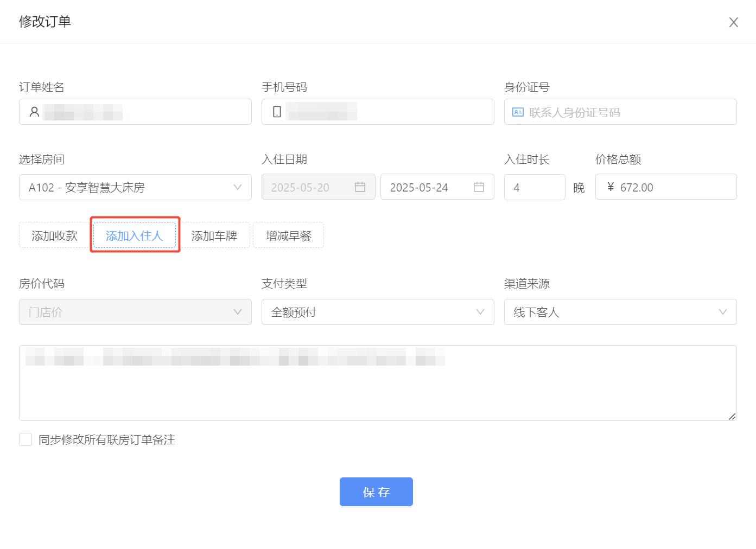This screenshot has height=549, width=756.
Task: Click the 添加车牌 button
Action: (x=214, y=235)
